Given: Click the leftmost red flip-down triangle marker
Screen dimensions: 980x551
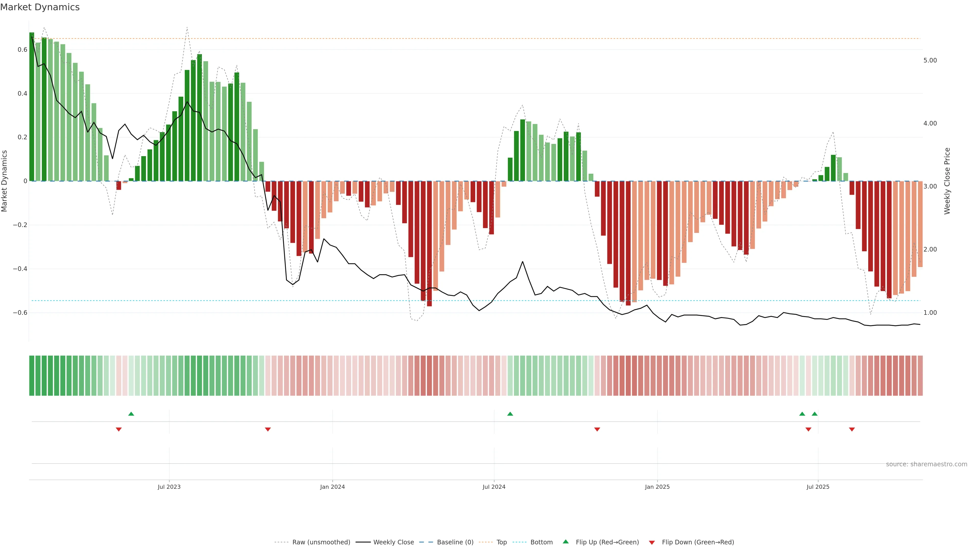Looking at the screenshot, I should pyautogui.click(x=119, y=429).
